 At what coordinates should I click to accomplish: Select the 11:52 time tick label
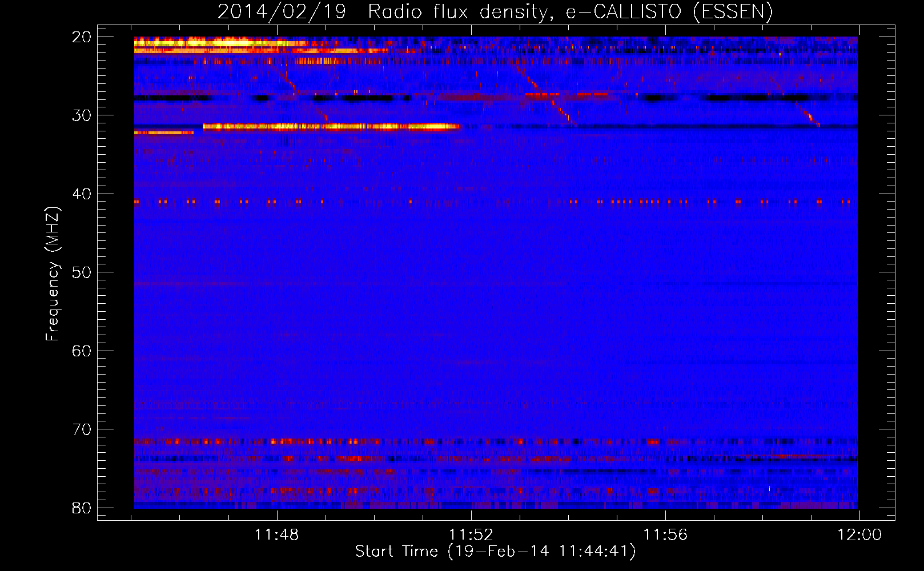(471, 535)
